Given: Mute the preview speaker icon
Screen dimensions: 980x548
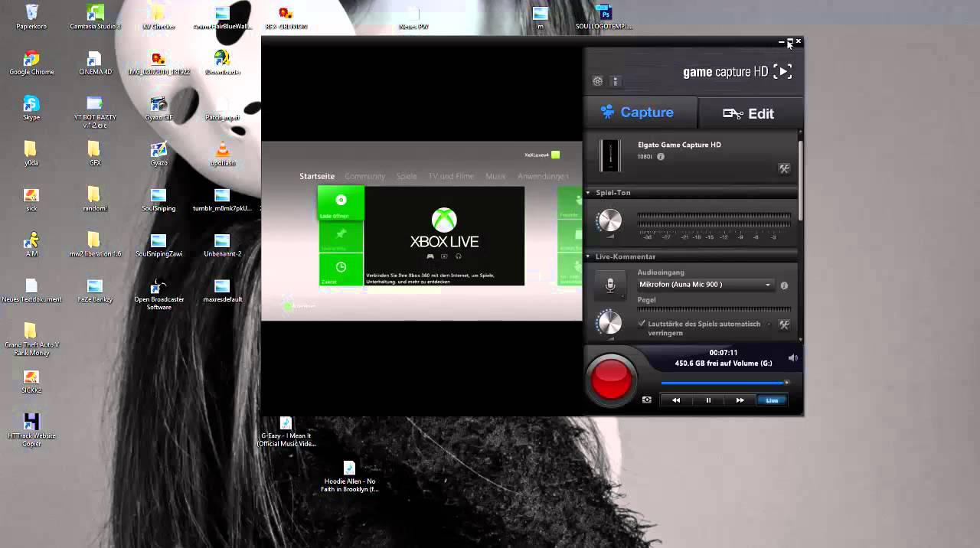Looking at the screenshot, I should pos(792,357).
